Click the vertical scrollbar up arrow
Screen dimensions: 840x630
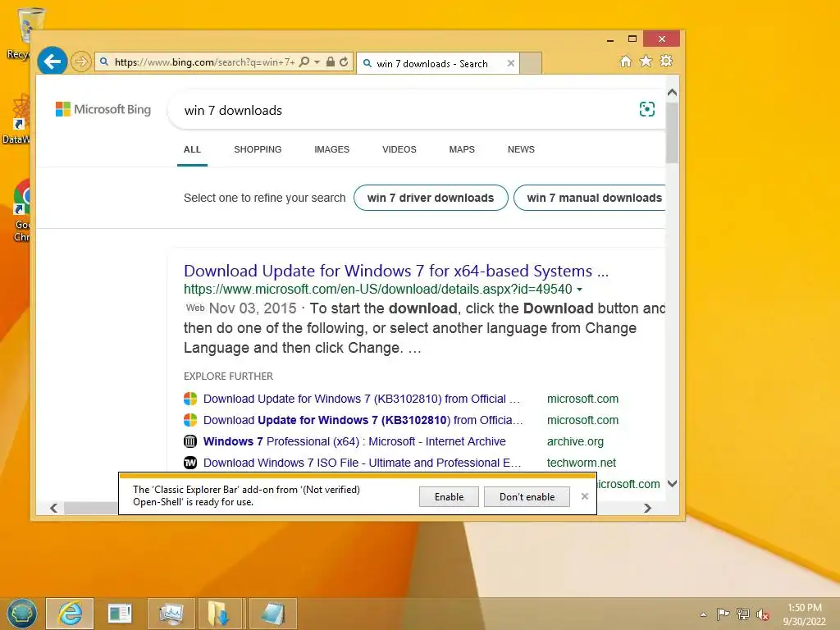point(673,93)
